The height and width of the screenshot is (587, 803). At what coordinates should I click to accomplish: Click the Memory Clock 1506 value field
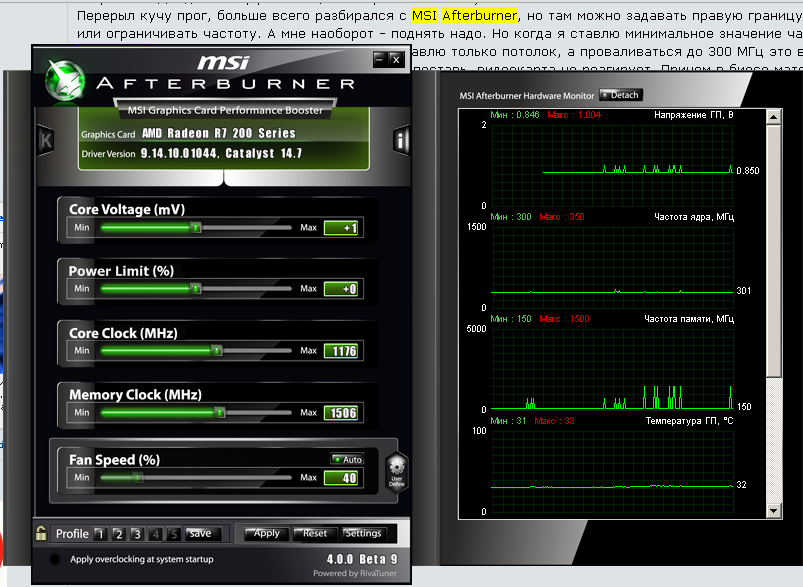[341, 413]
